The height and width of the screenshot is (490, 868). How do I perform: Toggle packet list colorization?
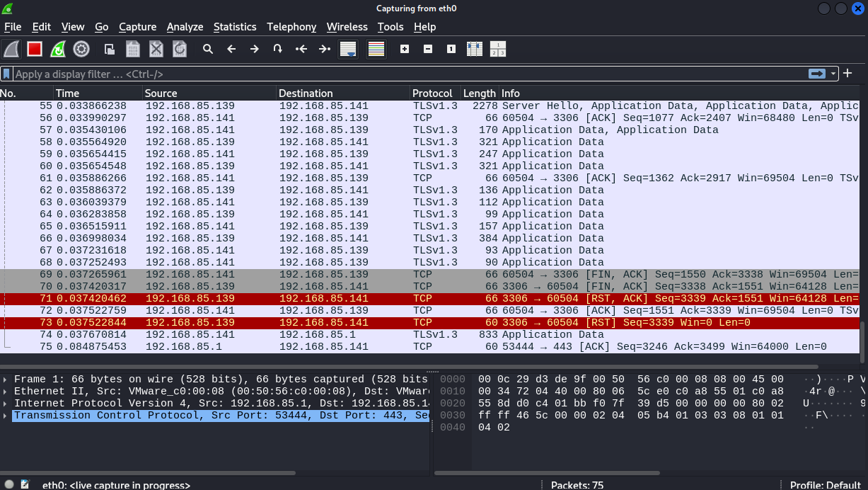pos(376,49)
